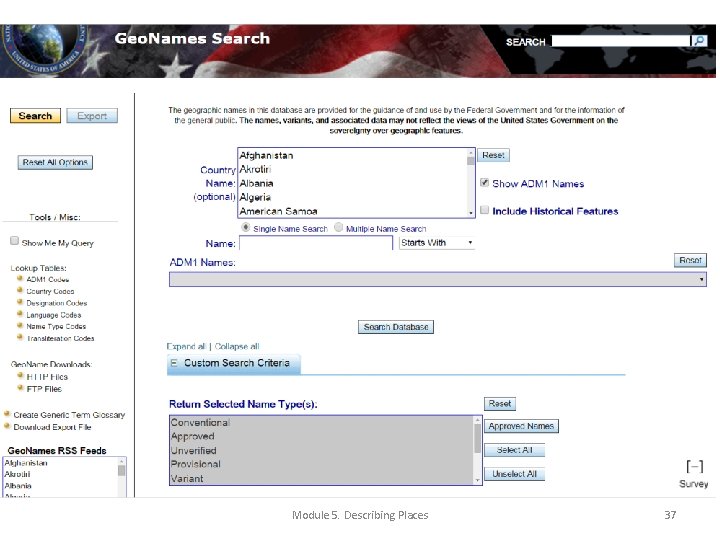Open the HTTP Files download link
Screen dimensions: 720x540
(x=47, y=377)
